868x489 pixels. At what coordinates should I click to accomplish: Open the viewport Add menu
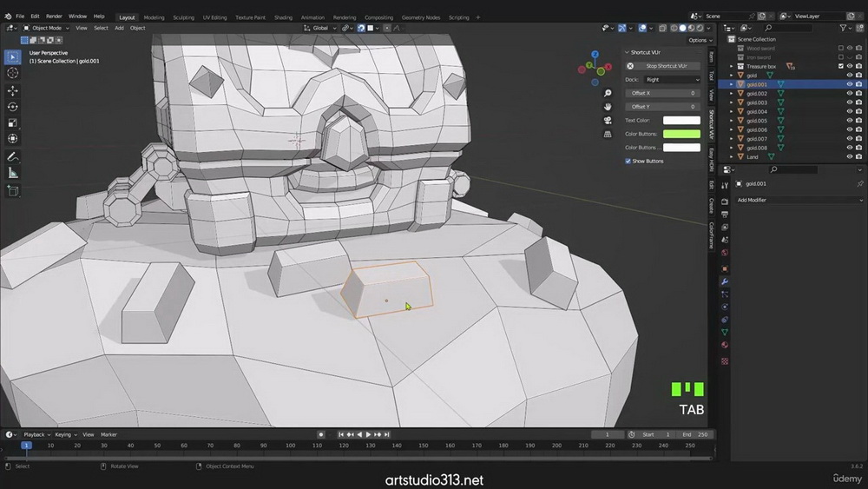click(119, 28)
